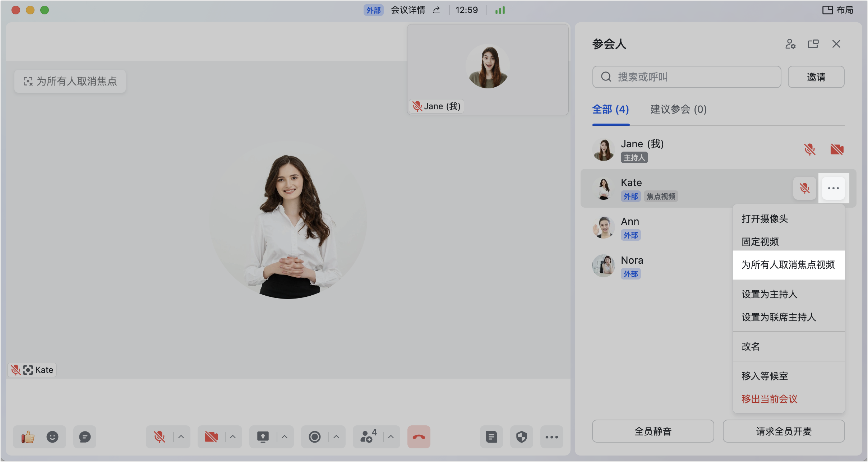Viewport: 868px width, 462px height.
Task: Open the meeting notes icon
Action: pyautogui.click(x=491, y=437)
